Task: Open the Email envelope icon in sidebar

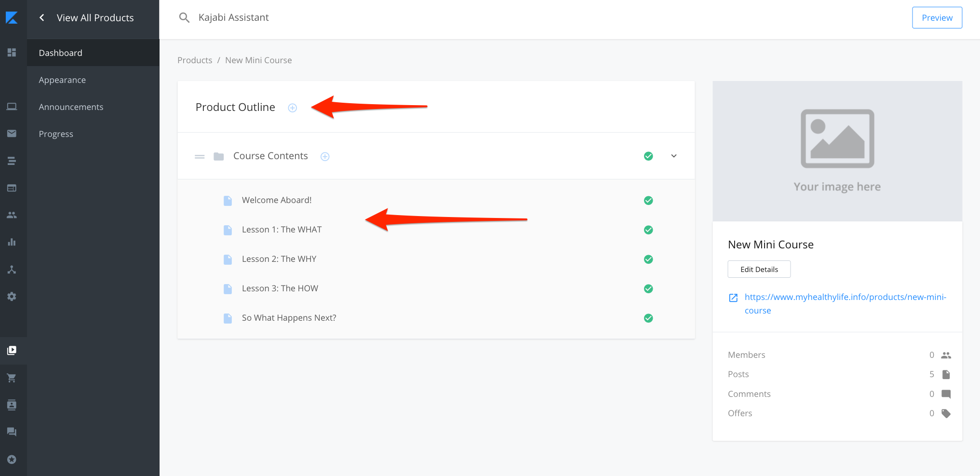Action: pyautogui.click(x=12, y=134)
